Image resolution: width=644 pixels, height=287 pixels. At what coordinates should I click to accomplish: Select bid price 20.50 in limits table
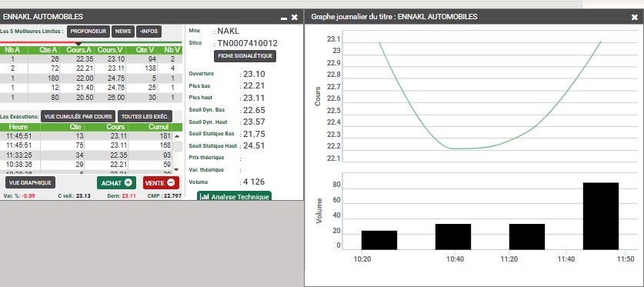(84, 98)
